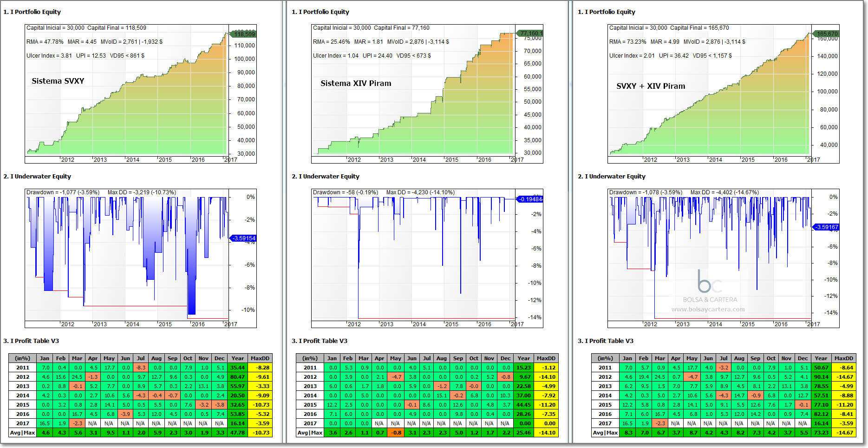This screenshot has width=868, height=448.
Task: Click the "UPI = 36.42" value
Action: (x=674, y=56)
